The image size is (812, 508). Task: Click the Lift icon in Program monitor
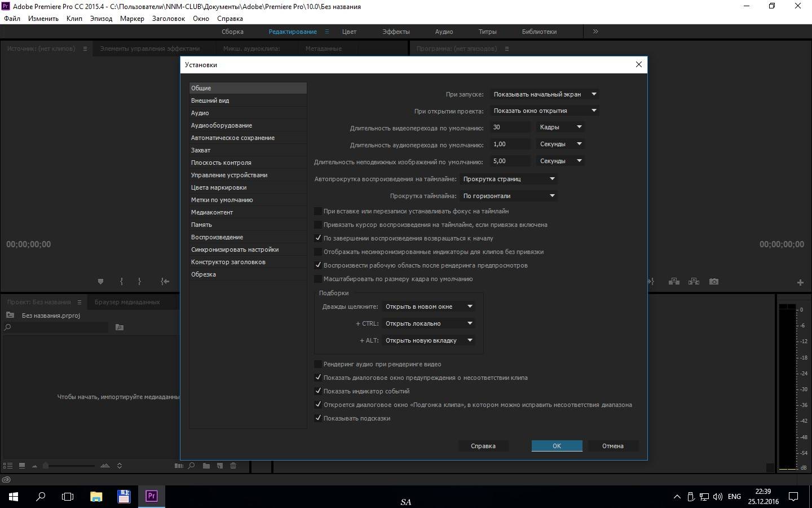(674, 282)
